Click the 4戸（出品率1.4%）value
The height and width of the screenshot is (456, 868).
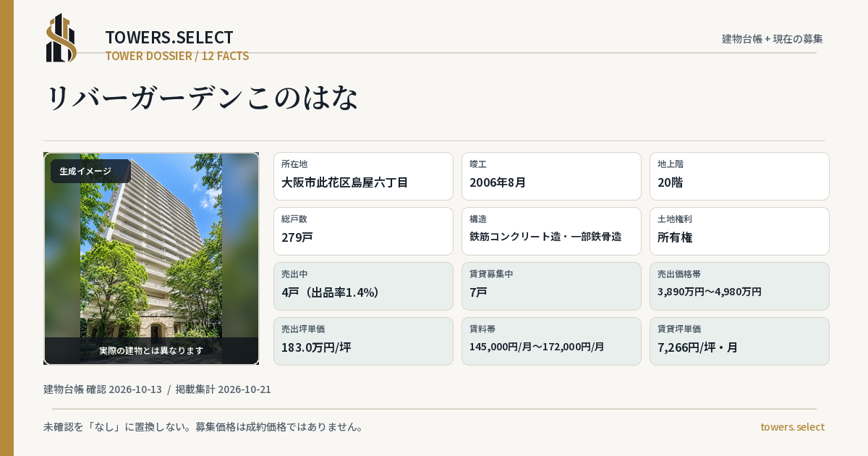click(x=331, y=292)
